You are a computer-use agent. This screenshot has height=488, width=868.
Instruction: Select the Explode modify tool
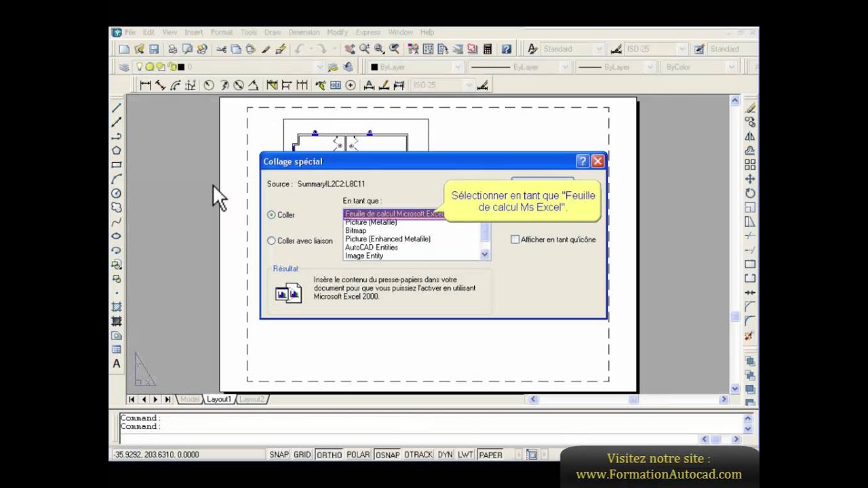tap(750, 335)
